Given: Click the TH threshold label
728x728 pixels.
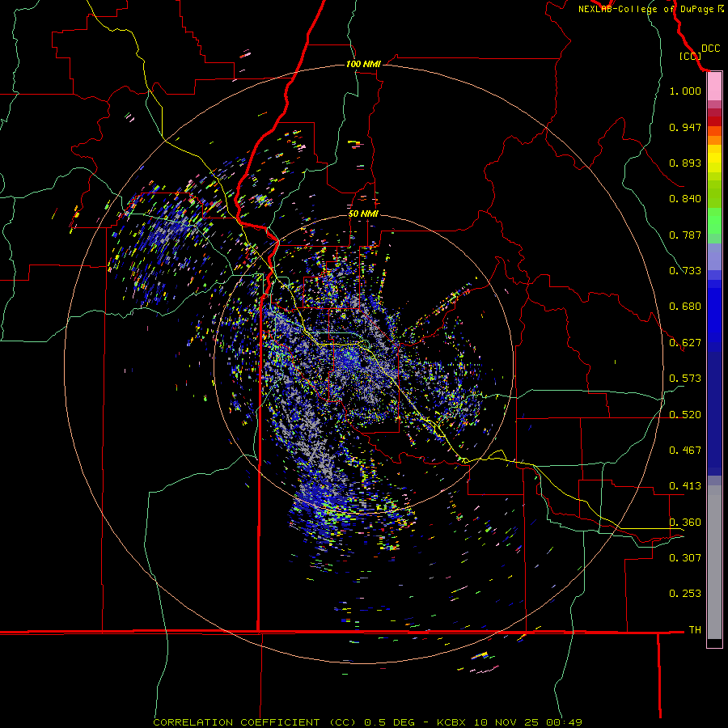Looking at the screenshot, I should pyautogui.click(x=695, y=630).
